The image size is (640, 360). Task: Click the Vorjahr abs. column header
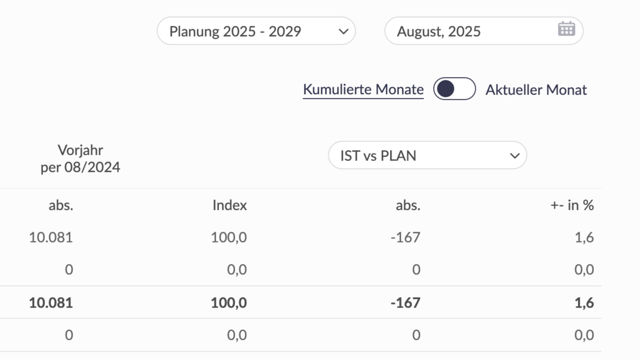coord(61,205)
